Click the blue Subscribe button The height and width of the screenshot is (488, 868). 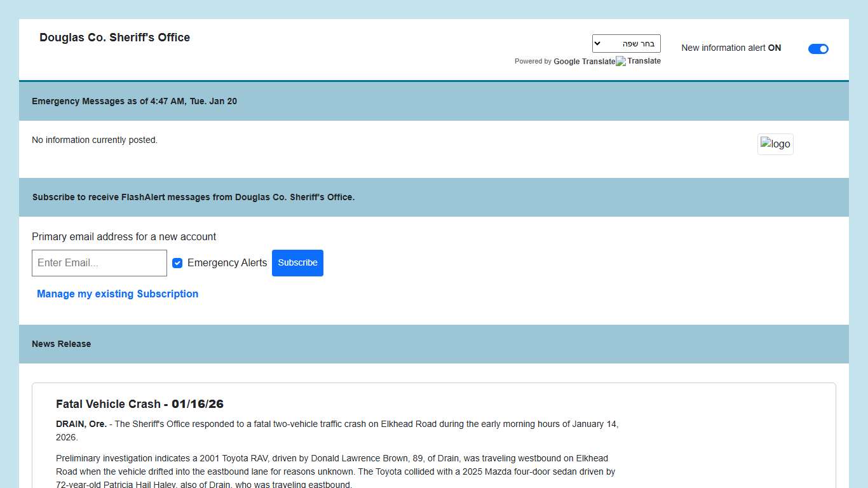pos(297,263)
